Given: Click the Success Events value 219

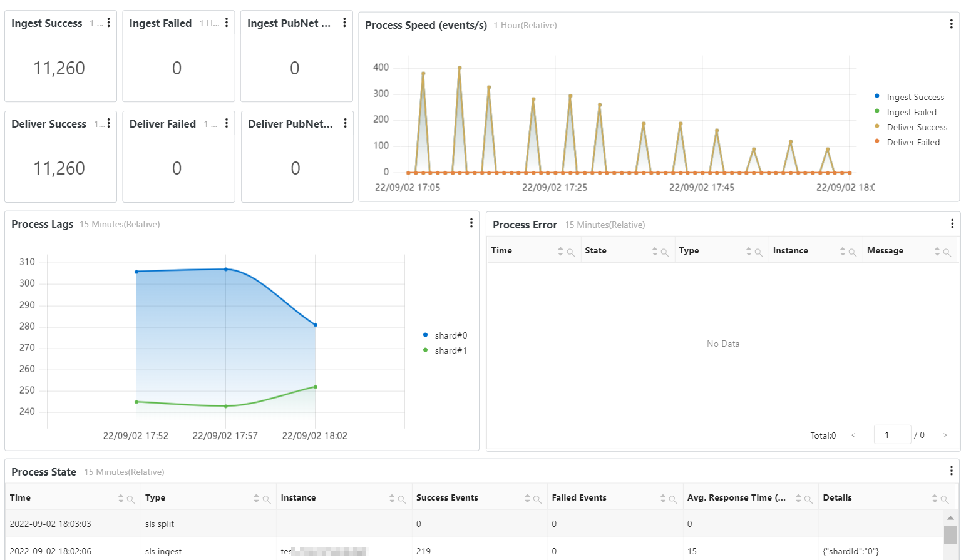Looking at the screenshot, I should [x=423, y=551].
